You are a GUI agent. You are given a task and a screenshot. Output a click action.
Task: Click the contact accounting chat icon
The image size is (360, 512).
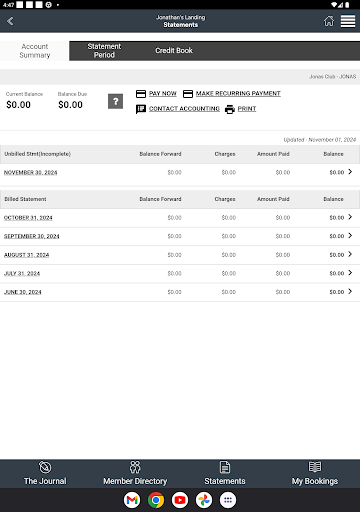click(x=141, y=109)
